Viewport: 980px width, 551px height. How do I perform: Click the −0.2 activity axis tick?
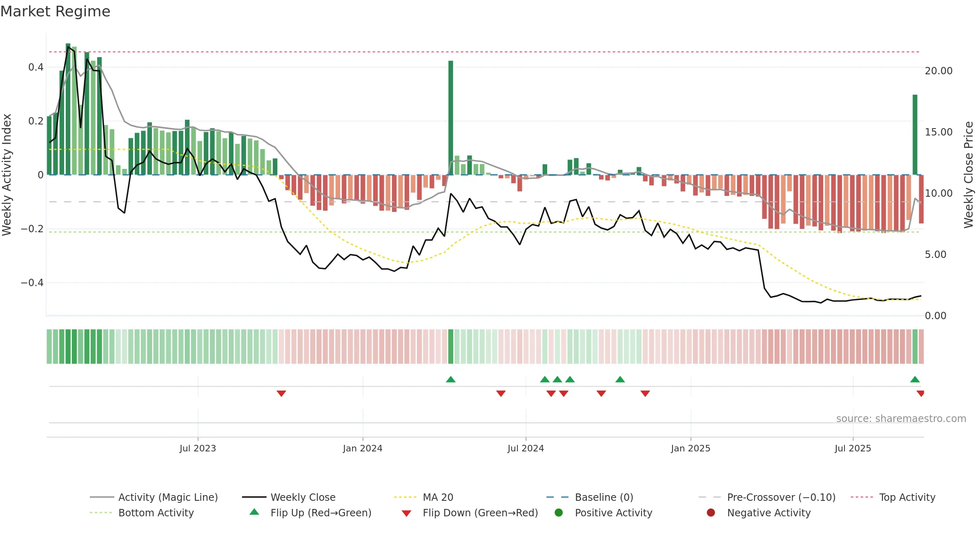click(x=32, y=229)
